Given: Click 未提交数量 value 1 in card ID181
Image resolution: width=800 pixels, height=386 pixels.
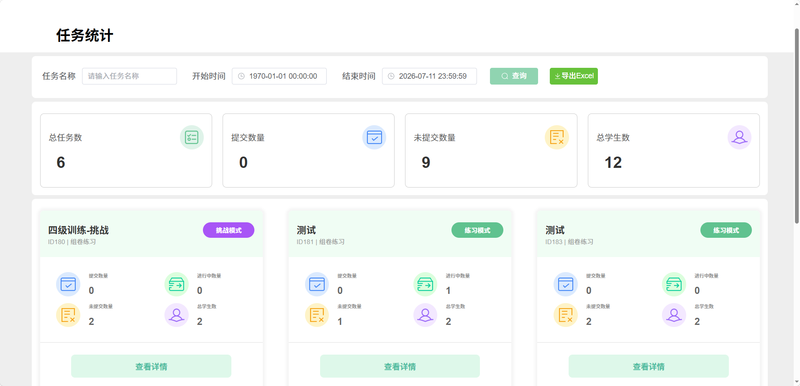Looking at the screenshot, I should (340, 321).
